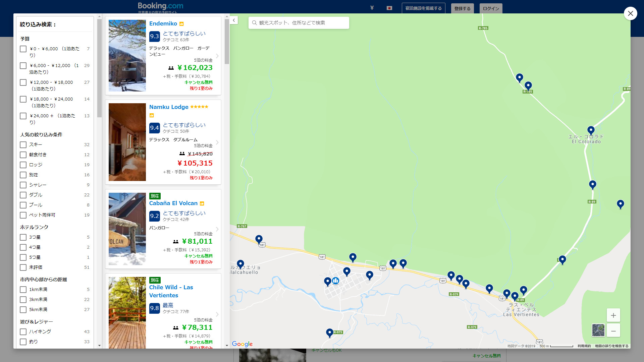Image resolution: width=644 pixels, height=362 pixels.
Task: Tick the 朝食付き breakfast checkbox
Action: tap(23, 155)
